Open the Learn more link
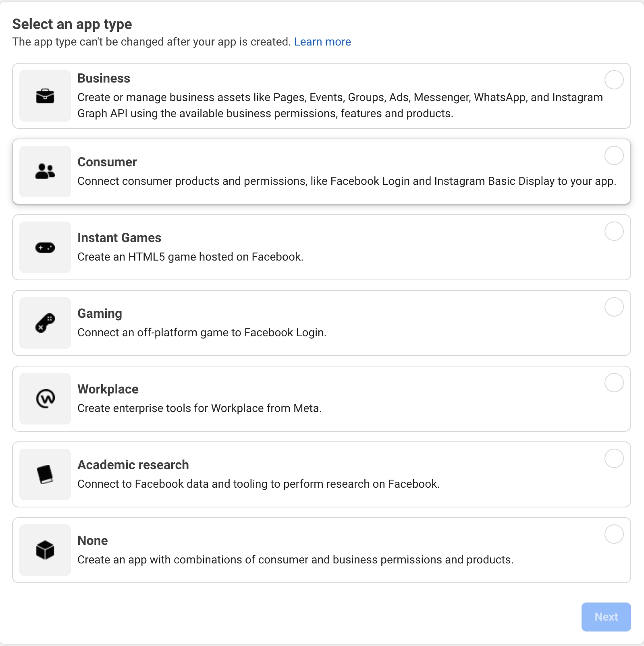This screenshot has height=646, width=644. tap(322, 42)
